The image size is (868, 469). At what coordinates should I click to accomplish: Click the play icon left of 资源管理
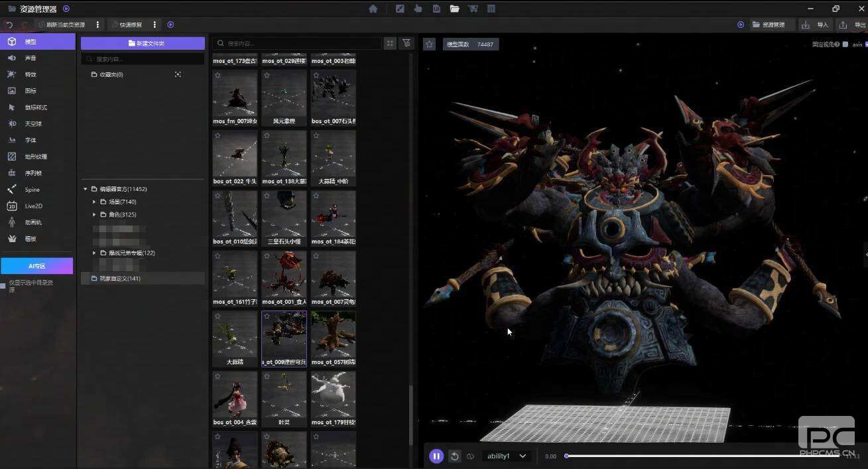(741, 25)
